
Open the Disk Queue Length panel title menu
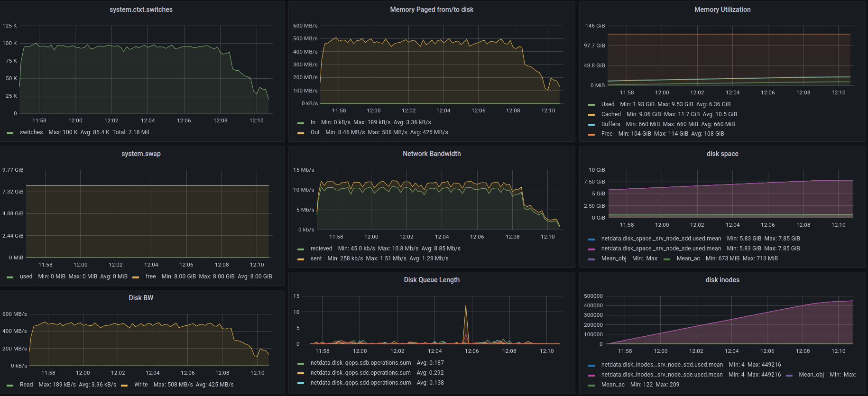pos(431,280)
